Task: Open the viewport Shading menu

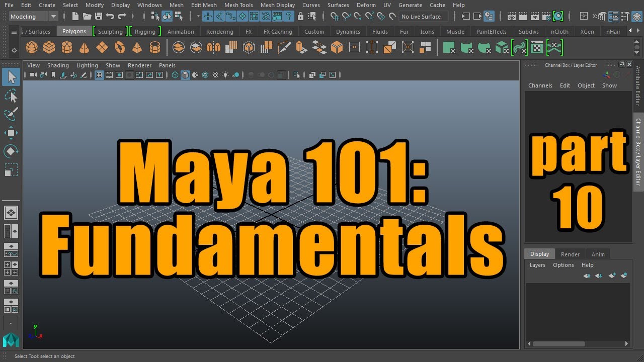Action: click(x=58, y=65)
